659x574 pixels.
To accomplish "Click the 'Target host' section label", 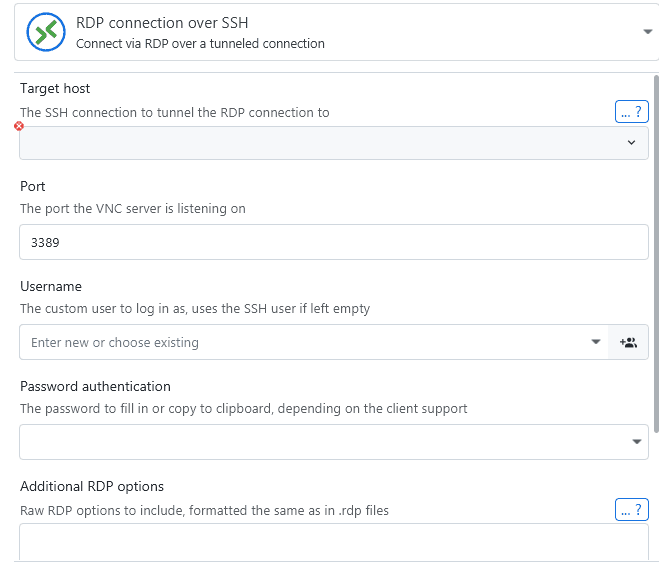I will point(55,89).
